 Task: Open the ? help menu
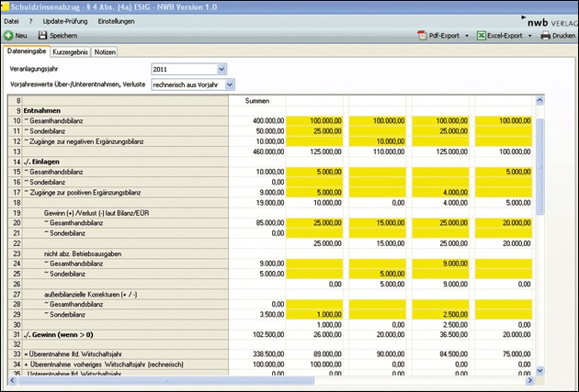coord(30,20)
